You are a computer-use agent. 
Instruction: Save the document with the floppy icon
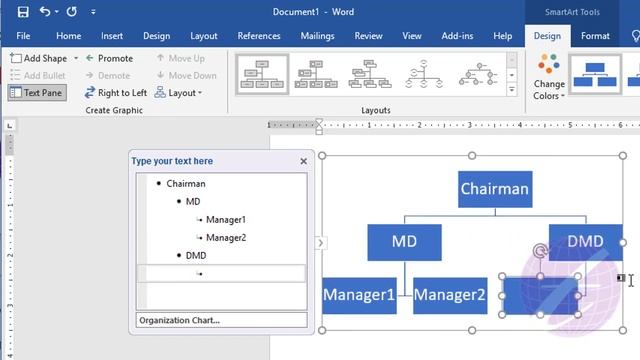tap(23, 12)
